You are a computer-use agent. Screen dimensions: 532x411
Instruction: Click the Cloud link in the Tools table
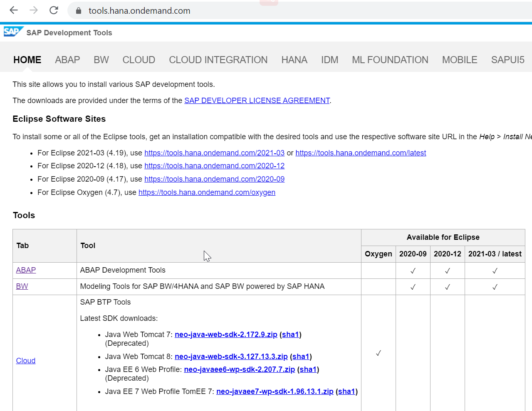(25, 360)
